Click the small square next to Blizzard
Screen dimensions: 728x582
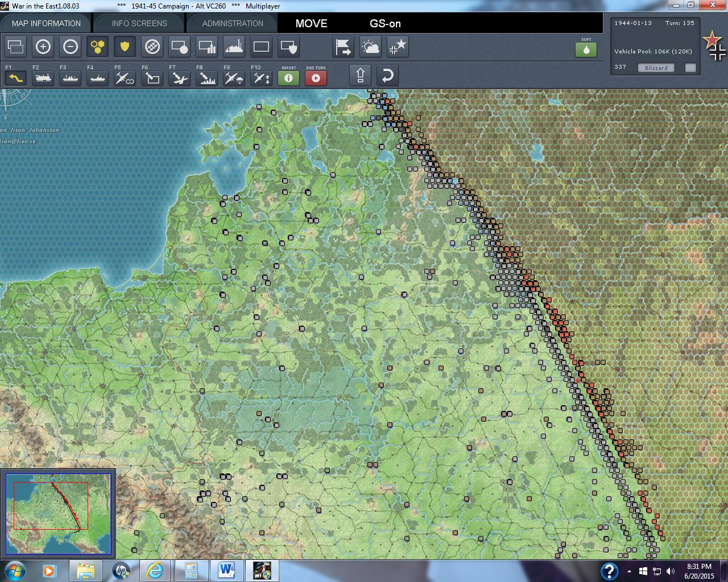[x=690, y=68]
